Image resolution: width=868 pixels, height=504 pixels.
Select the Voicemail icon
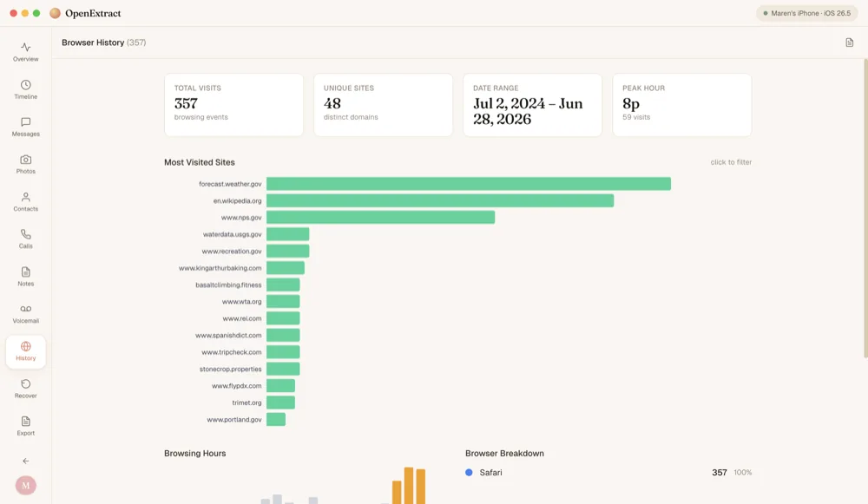(25, 309)
